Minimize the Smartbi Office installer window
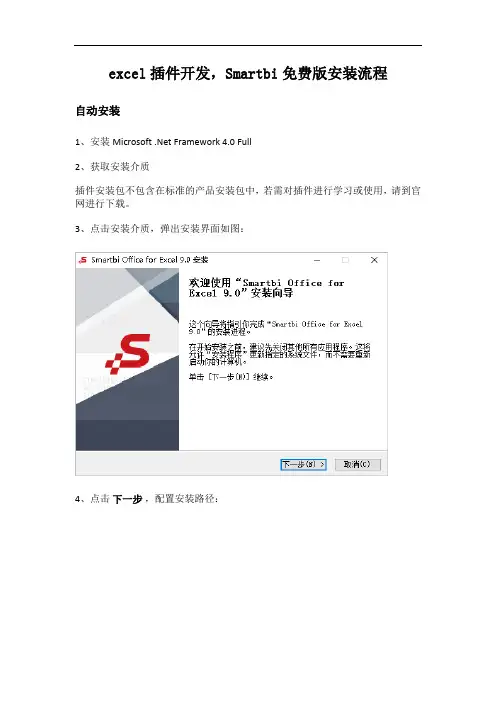The width and height of the screenshot is (496, 702). (x=317, y=260)
